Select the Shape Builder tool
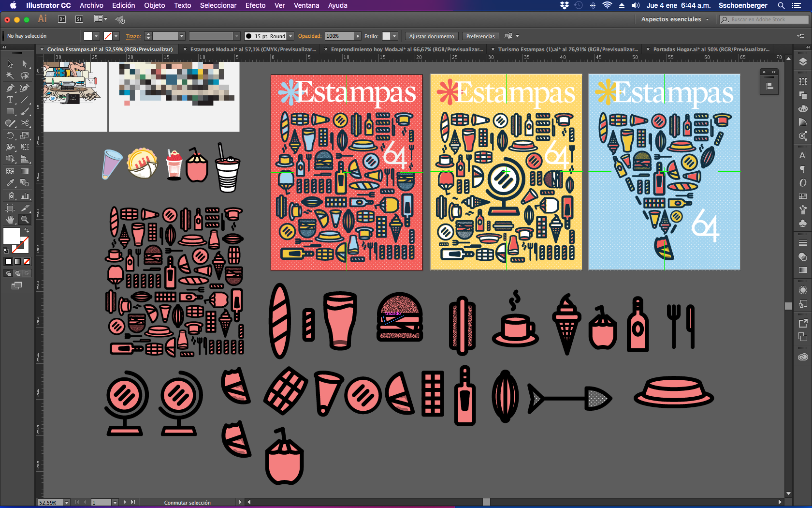This screenshot has height=508, width=812. [x=10, y=159]
